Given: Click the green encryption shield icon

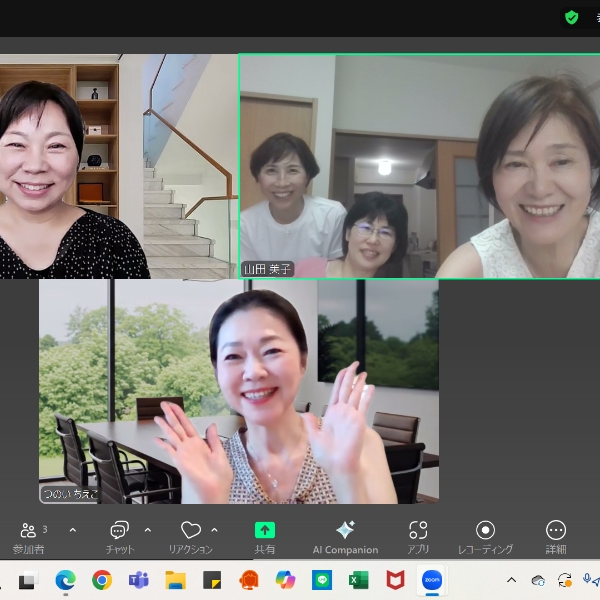Looking at the screenshot, I should coord(572,17).
